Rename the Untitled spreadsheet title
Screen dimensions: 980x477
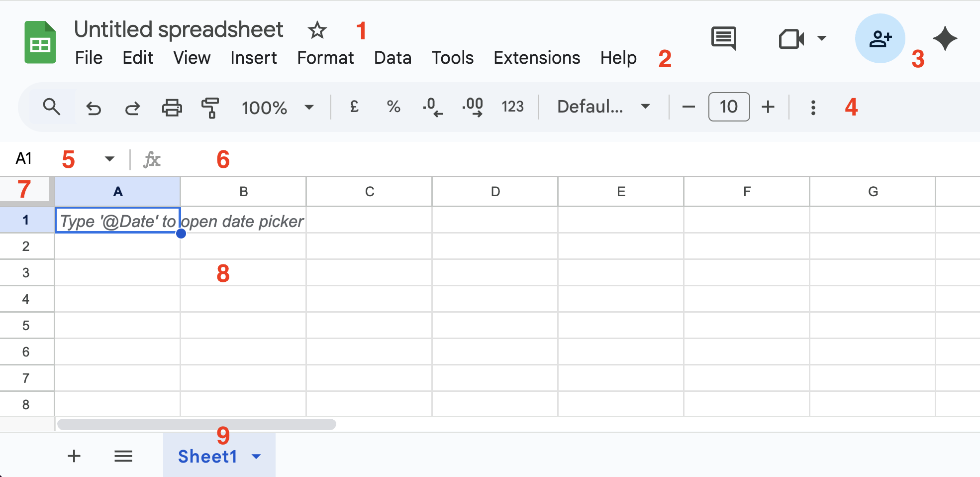[x=179, y=30]
